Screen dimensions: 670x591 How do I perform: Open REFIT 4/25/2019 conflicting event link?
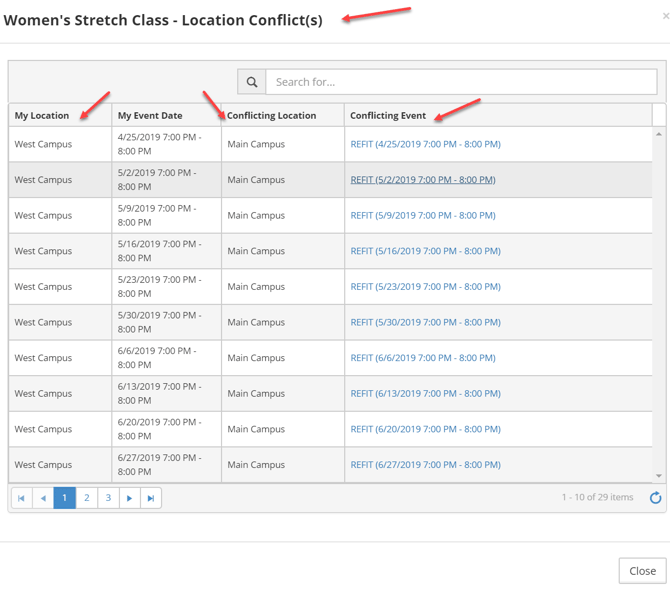pos(425,144)
